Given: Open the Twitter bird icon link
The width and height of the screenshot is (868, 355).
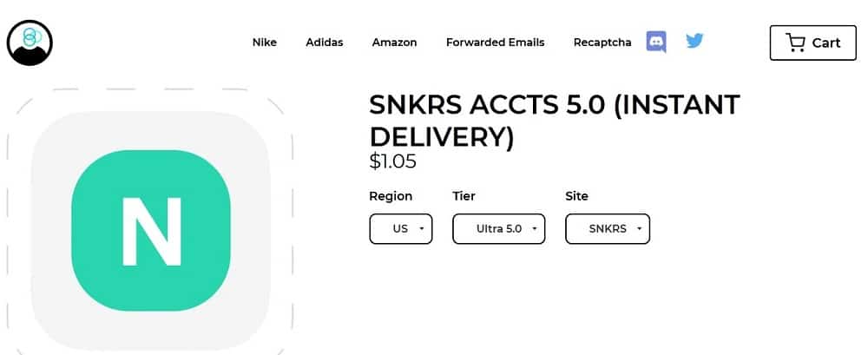Looking at the screenshot, I should [694, 41].
